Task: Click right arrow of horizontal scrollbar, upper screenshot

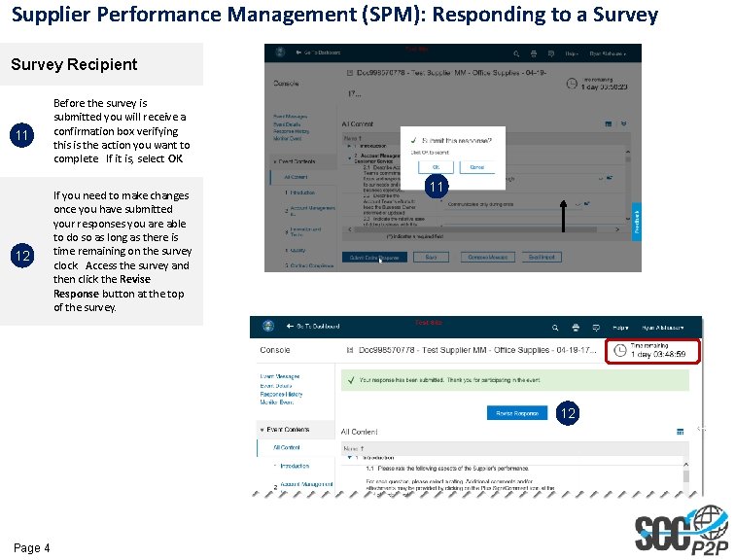Action: (617, 229)
